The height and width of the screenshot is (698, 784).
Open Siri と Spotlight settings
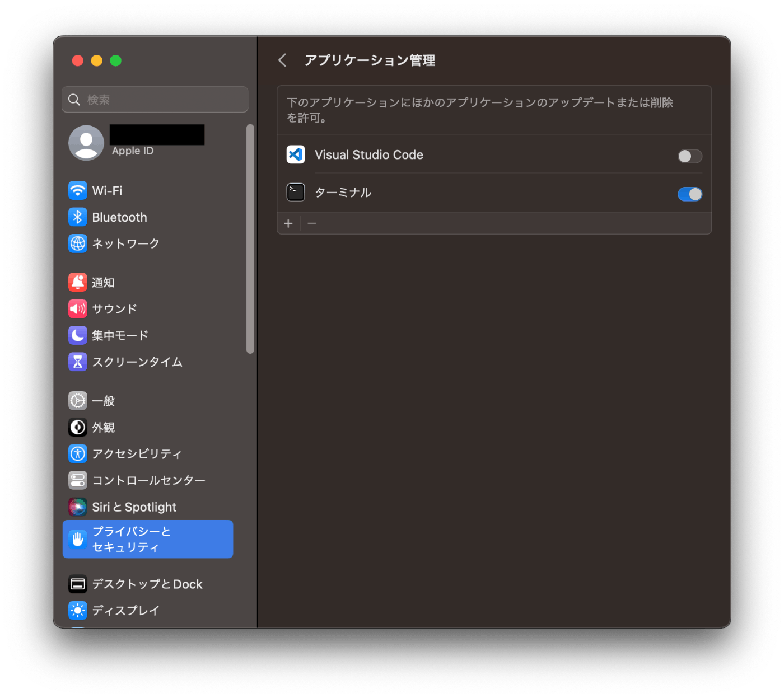pos(148,507)
